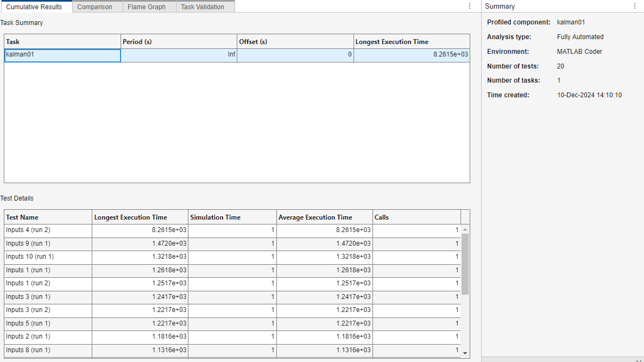Click the Simulation Time column header
This screenshot has height=362, width=644.
click(232, 217)
